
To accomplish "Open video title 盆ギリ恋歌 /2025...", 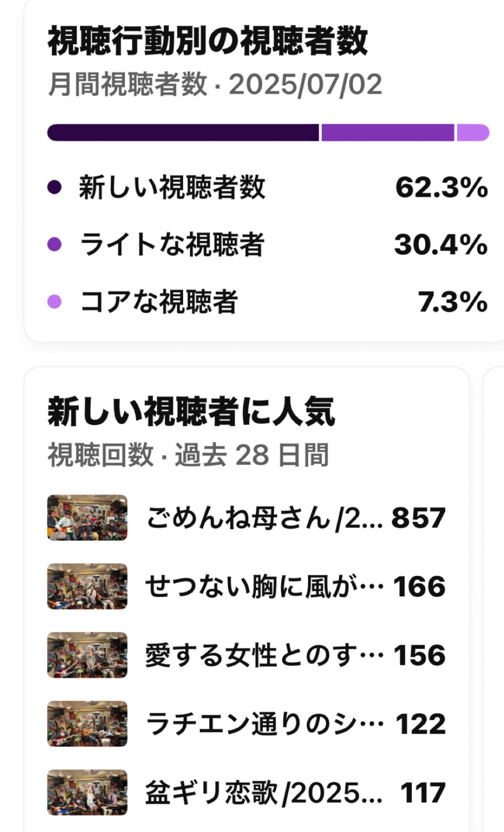I will [x=264, y=793].
